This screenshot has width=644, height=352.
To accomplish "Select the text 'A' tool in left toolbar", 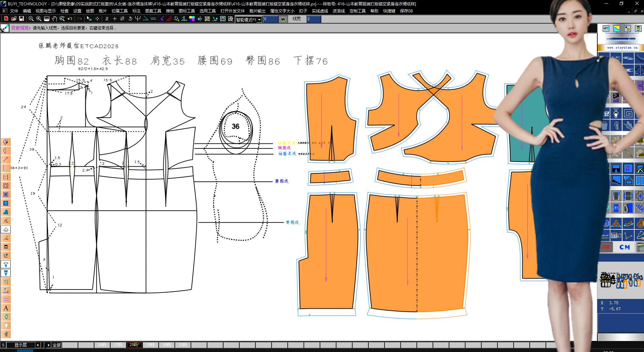I will [6, 308].
